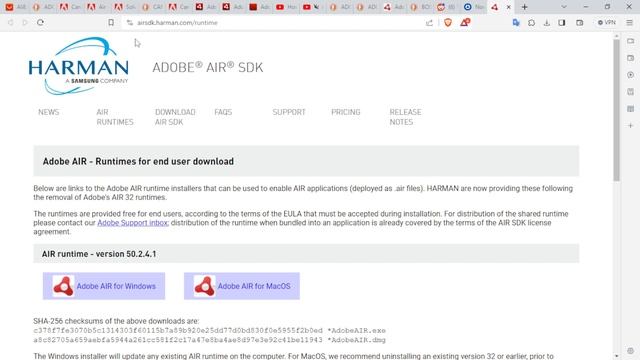Open the top sidebar panel icon
Viewport: 640px width, 360px height.
click(631, 41)
